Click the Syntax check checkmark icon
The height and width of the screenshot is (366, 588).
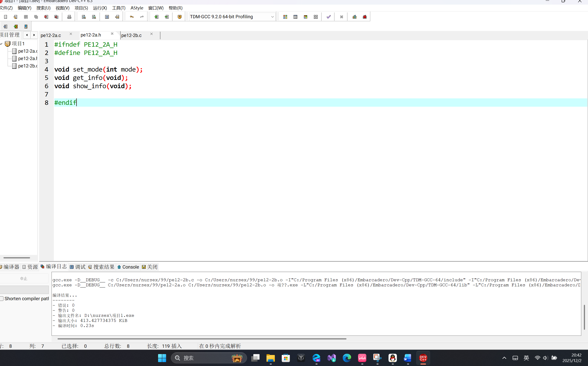[x=328, y=17]
